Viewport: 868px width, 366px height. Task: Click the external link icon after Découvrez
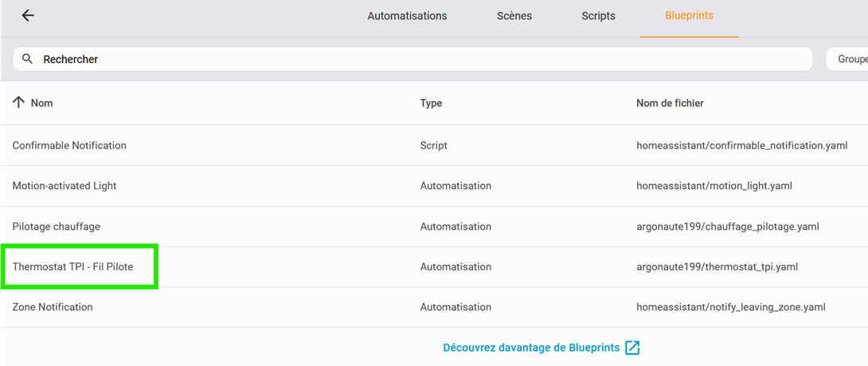point(632,348)
